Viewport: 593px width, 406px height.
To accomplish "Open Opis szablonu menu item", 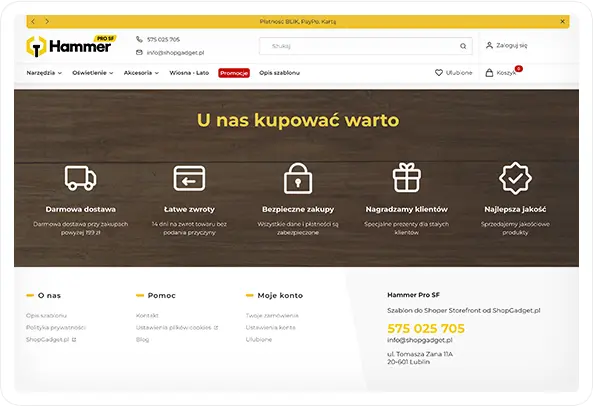I will pyautogui.click(x=279, y=73).
